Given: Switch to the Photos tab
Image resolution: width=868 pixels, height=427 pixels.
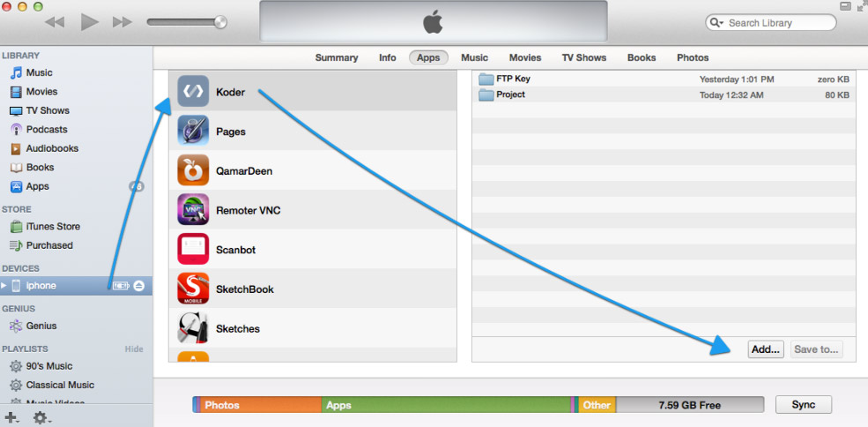Looking at the screenshot, I should [693, 57].
